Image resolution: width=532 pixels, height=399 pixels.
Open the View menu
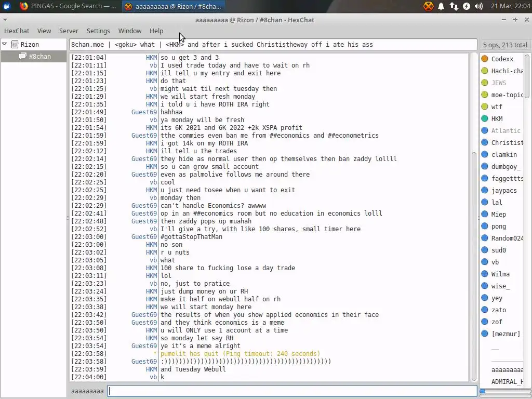pos(44,31)
